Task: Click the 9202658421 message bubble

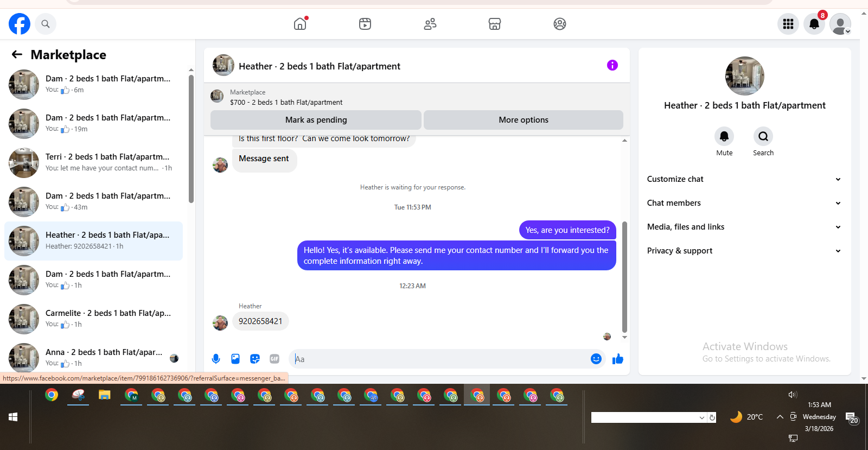Action: click(x=260, y=321)
